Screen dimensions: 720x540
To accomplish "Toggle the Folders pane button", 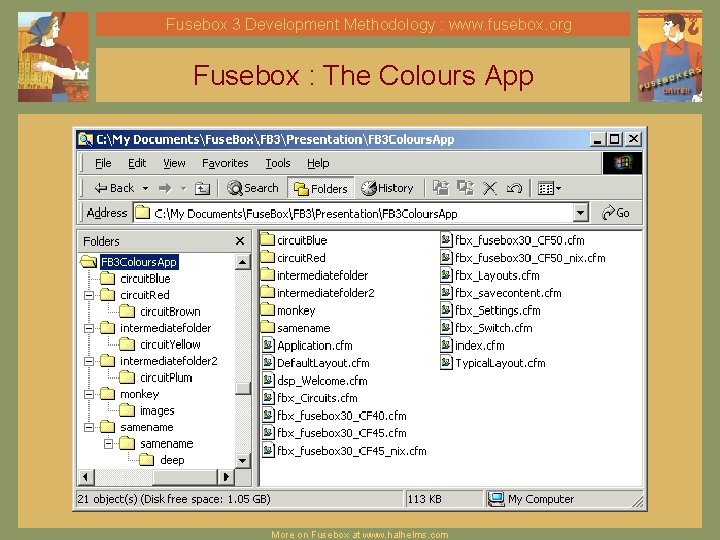I will point(321,188).
